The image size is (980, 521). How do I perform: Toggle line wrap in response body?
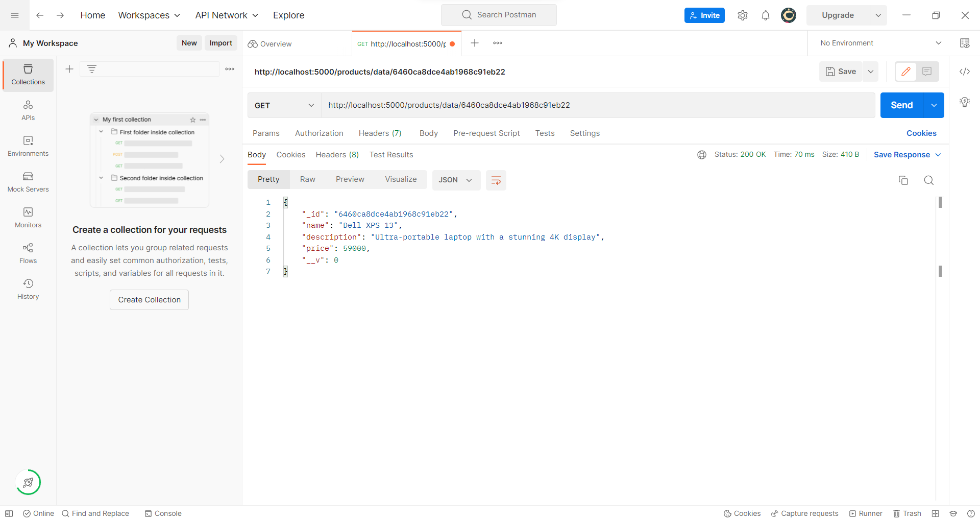[x=496, y=180]
